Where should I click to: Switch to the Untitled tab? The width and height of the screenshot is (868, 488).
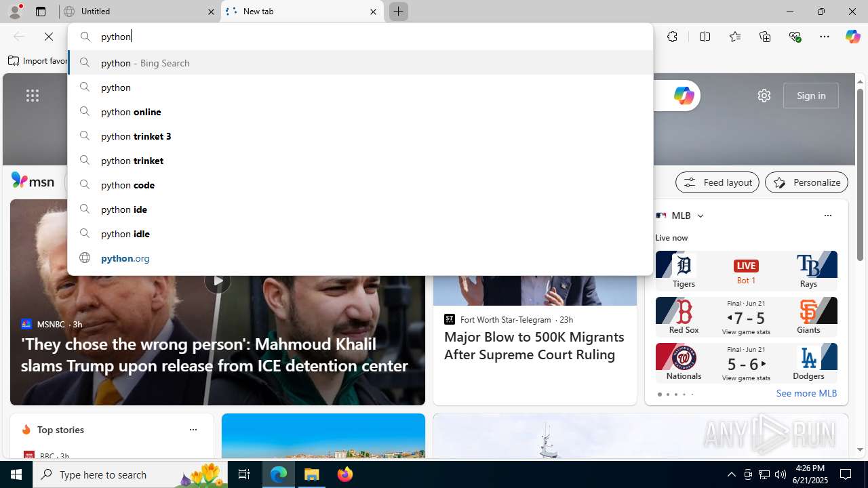pos(139,12)
